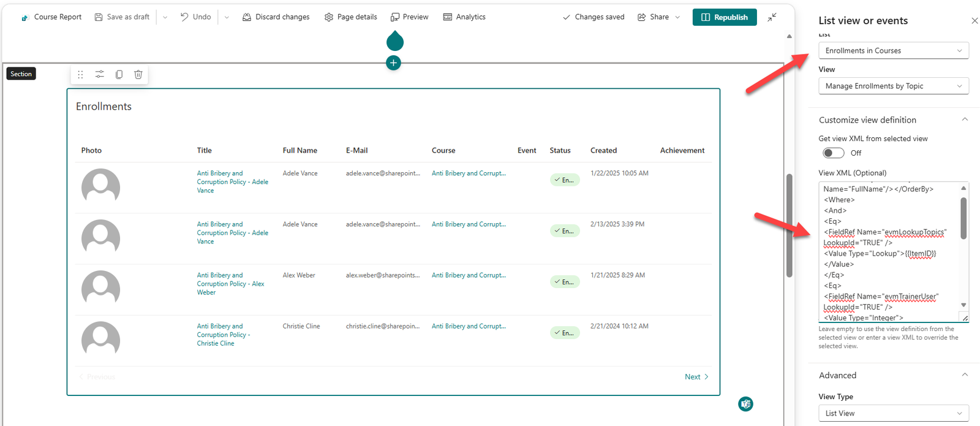Click Christie Cline's photo avatar
Image resolution: width=980 pixels, height=426 pixels.
pos(100,340)
